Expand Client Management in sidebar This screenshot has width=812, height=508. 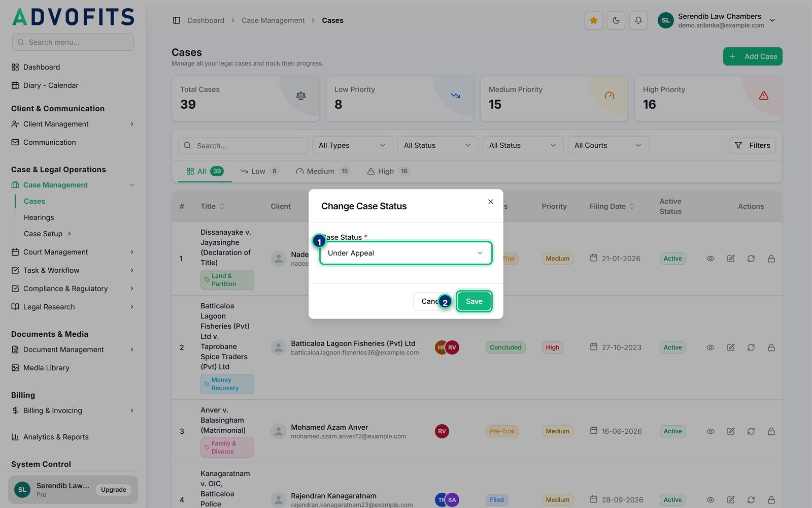[73, 124]
